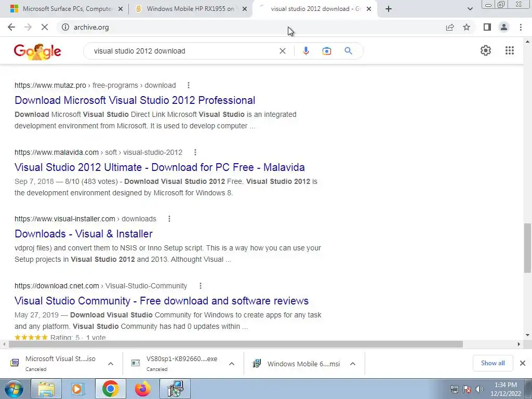
Task: Switch to Windows Mobile HP RX1955 tab
Action: [191, 9]
